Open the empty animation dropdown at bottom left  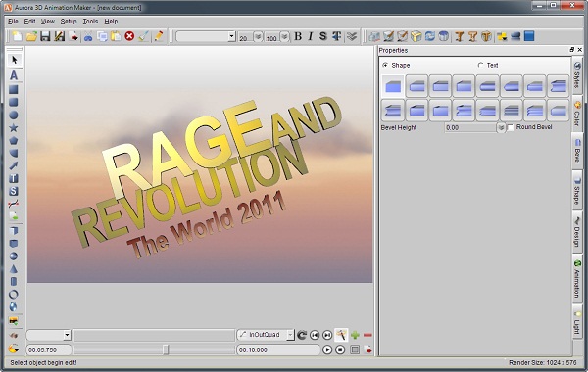(x=67, y=335)
